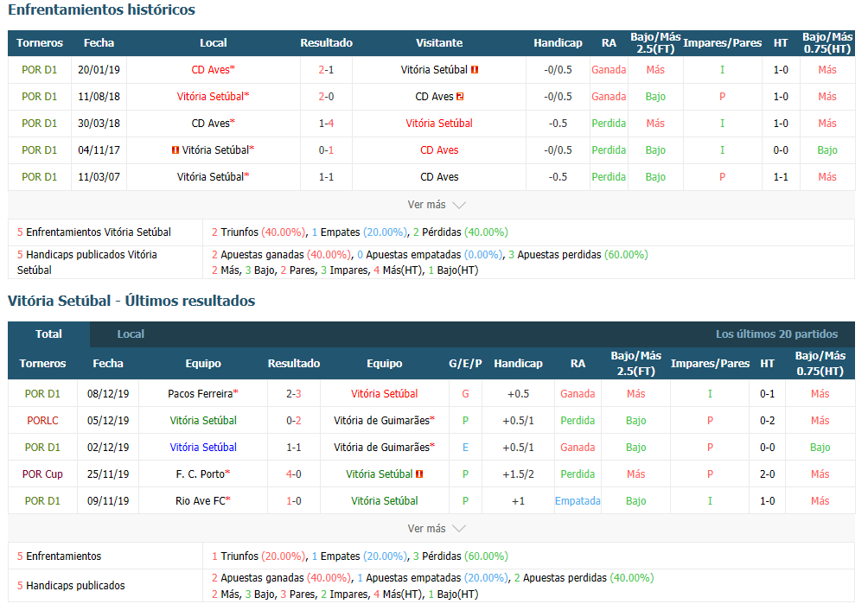
Task: Expand 'Ver más' in the Enfrentamientos históricos table
Action: (437, 205)
